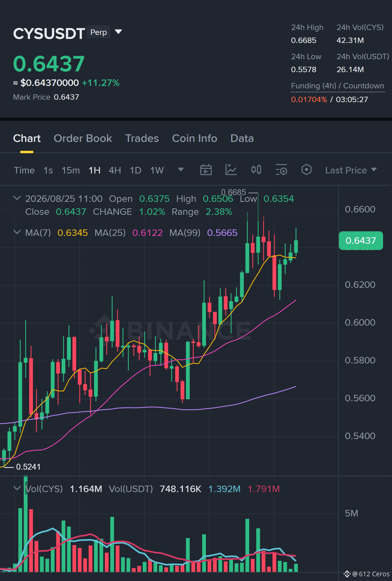The width and height of the screenshot is (392, 581).
Task: Click the +11.27% change value
Action: (101, 83)
